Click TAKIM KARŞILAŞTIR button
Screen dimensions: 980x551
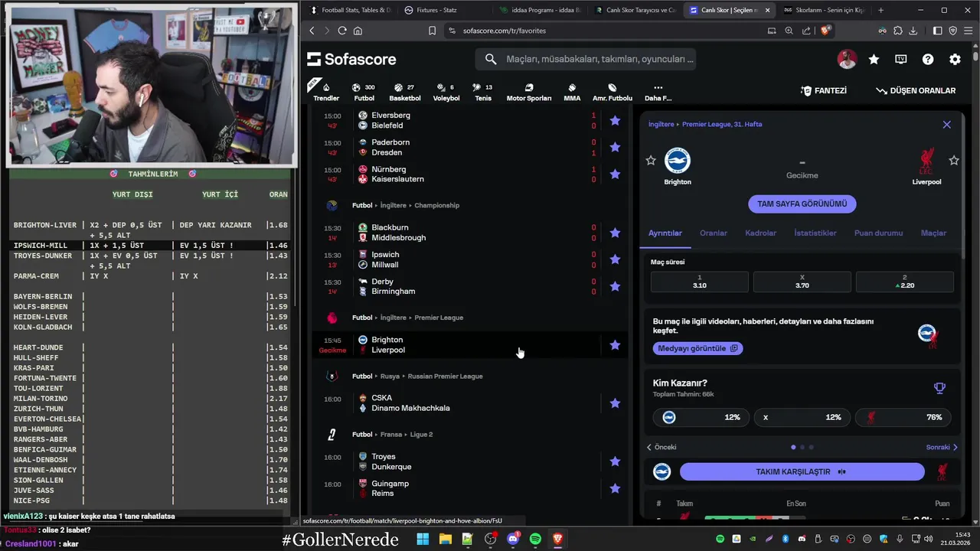pyautogui.click(x=802, y=471)
